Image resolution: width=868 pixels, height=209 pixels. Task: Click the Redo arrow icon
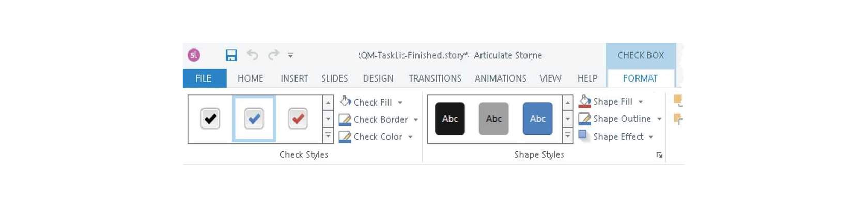click(x=273, y=54)
